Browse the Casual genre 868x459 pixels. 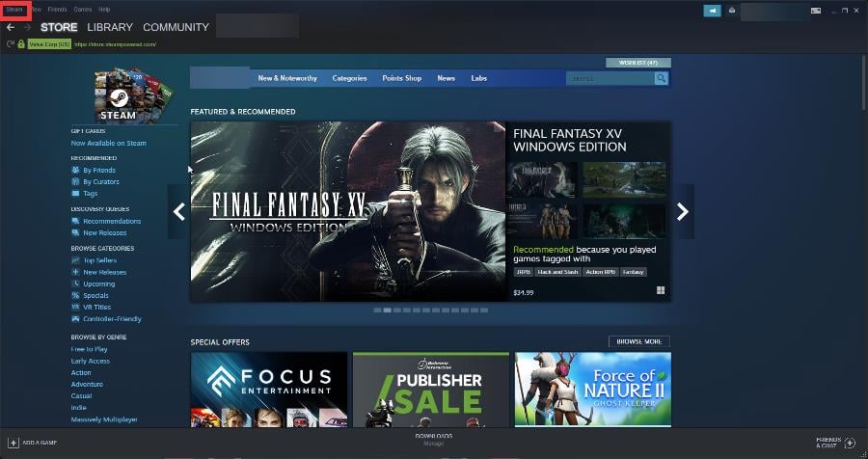pyautogui.click(x=81, y=396)
